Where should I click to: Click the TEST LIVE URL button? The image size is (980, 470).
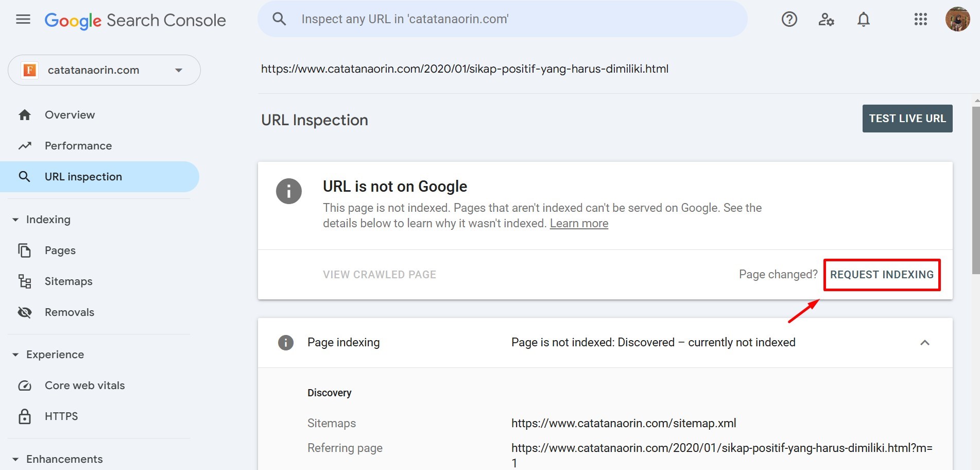pyautogui.click(x=907, y=119)
